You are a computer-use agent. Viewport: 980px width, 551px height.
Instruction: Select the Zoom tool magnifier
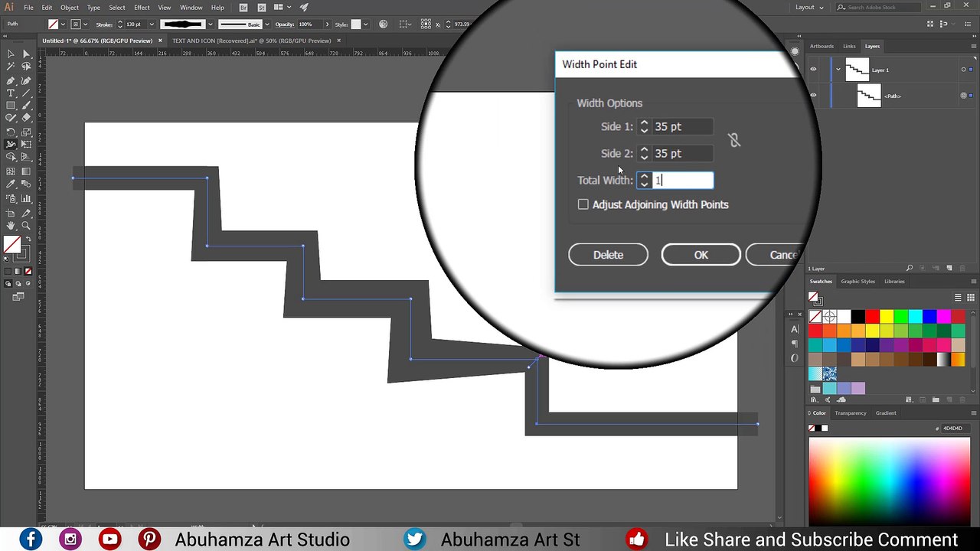coord(26,226)
